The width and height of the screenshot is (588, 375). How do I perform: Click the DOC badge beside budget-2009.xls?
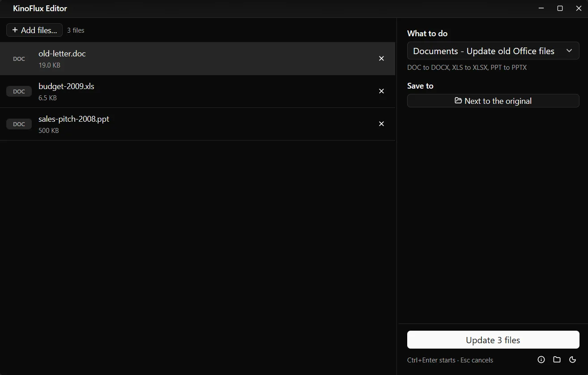point(19,92)
